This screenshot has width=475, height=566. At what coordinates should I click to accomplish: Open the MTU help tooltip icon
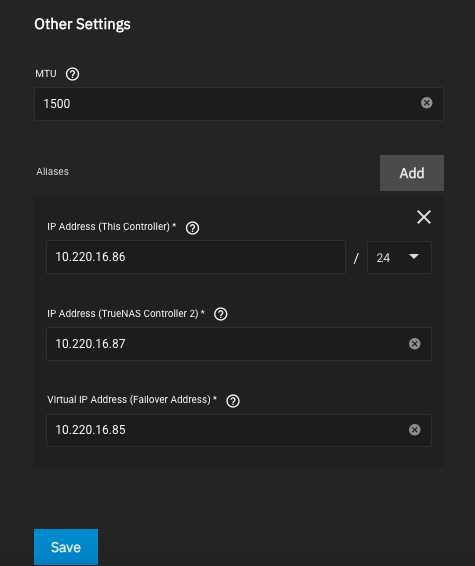tap(73, 74)
